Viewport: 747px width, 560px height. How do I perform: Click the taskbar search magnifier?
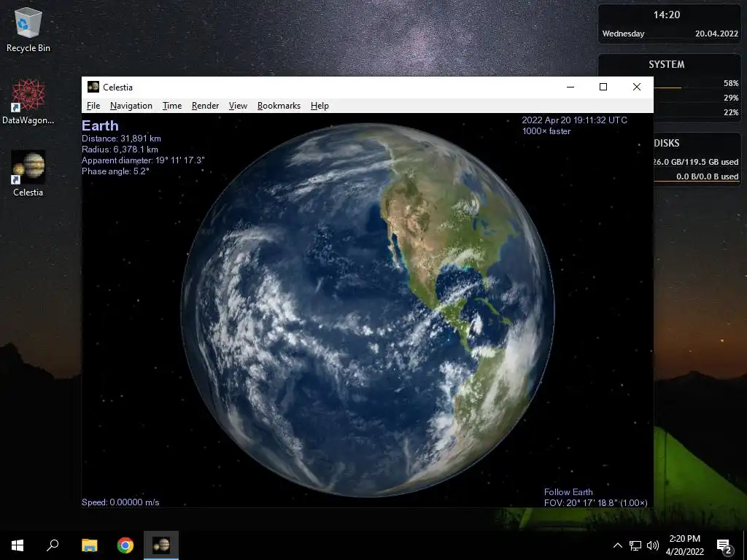pyautogui.click(x=53, y=545)
